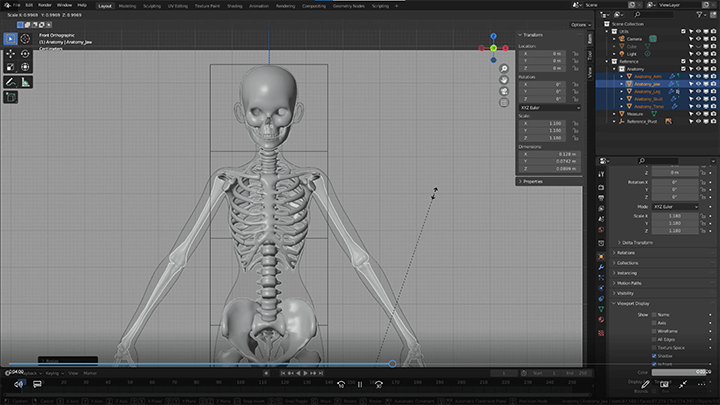The height and width of the screenshot is (405, 720).
Task: Expand the Visibility panel
Action: click(x=663, y=293)
